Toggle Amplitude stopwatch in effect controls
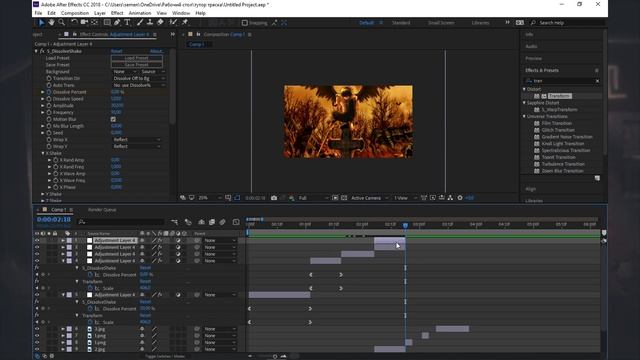 point(49,105)
